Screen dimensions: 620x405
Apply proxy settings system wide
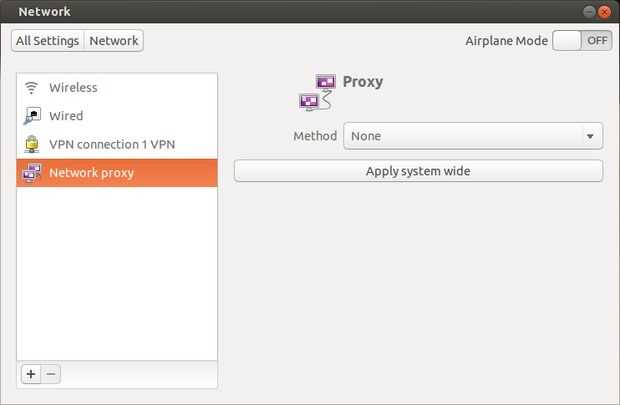pos(418,171)
